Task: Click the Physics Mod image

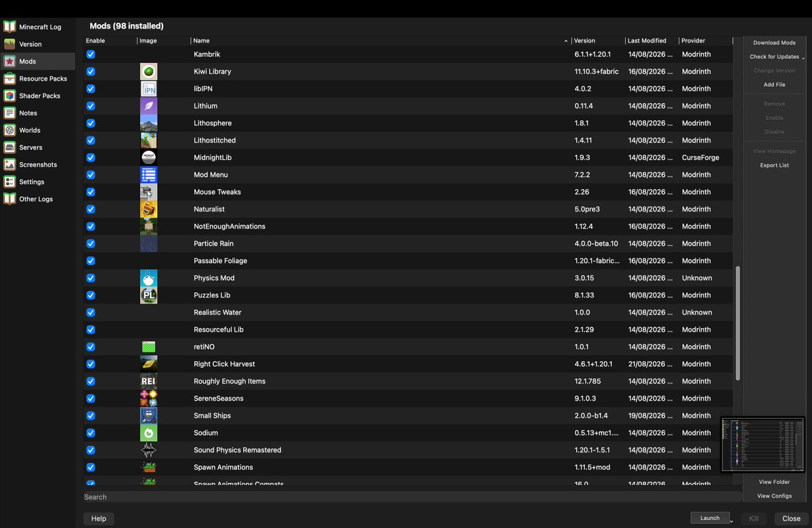Action: [148, 278]
